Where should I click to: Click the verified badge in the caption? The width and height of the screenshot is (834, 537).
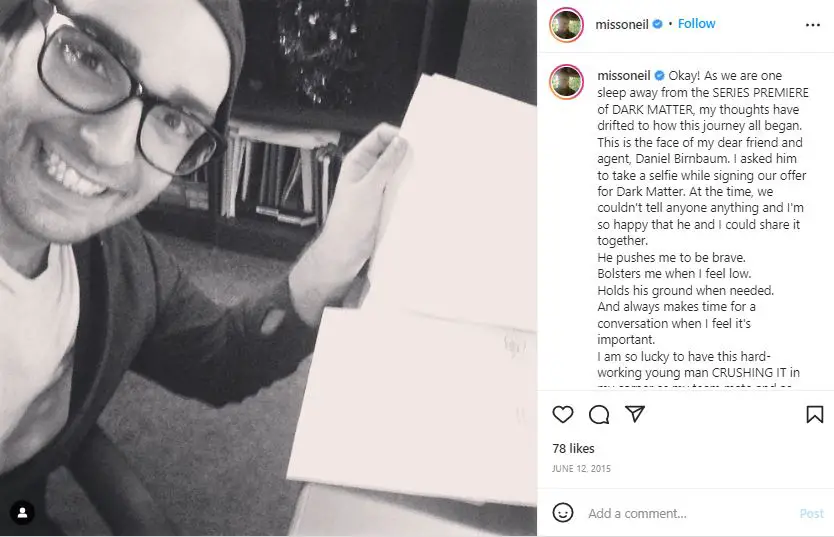pyautogui.click(x=659, y=75)
